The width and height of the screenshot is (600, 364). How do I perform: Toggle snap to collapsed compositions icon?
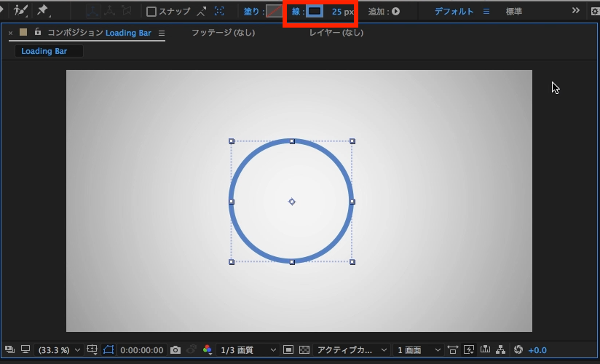coord(219,12)
